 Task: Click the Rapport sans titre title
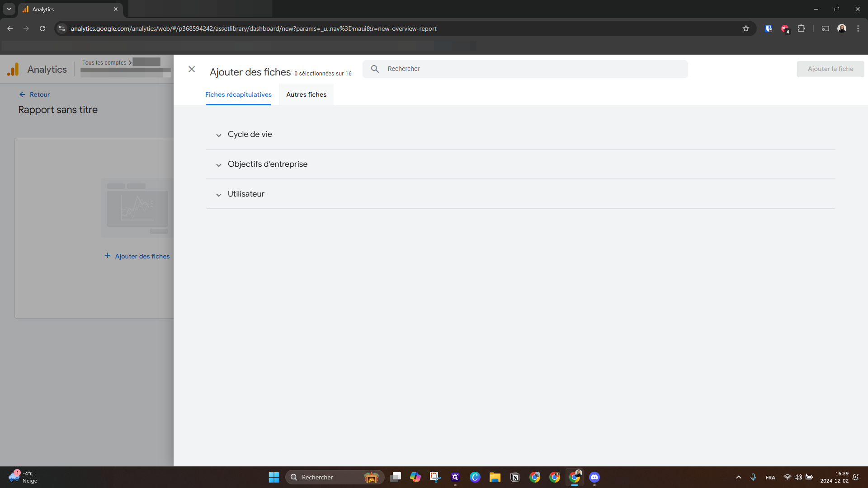click(58, 110)
